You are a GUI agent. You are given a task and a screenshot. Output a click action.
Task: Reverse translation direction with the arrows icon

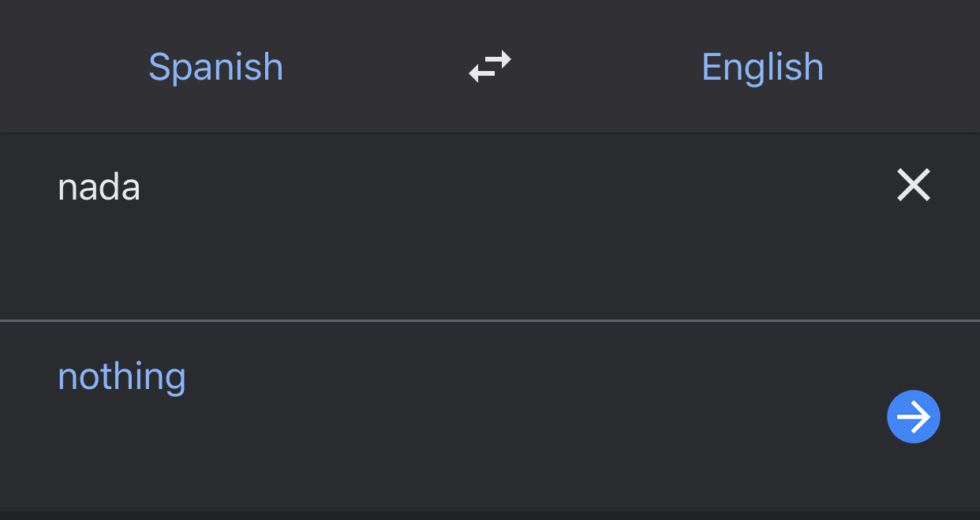490,66
